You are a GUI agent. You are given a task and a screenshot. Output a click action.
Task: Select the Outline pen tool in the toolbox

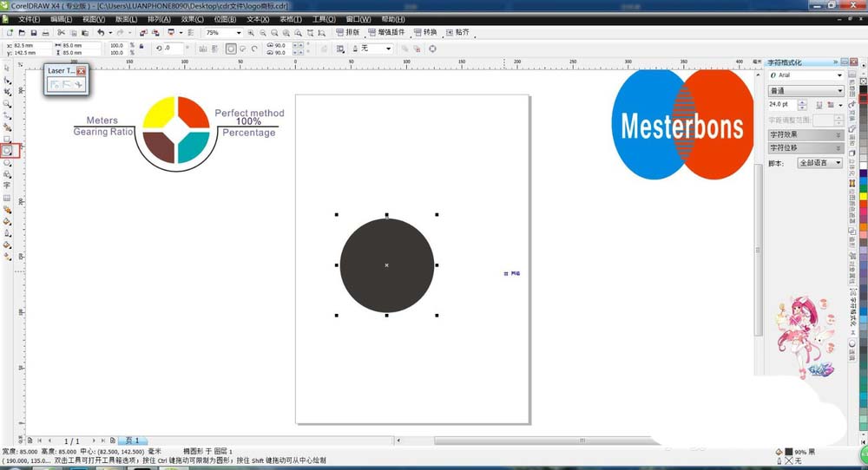7,232
